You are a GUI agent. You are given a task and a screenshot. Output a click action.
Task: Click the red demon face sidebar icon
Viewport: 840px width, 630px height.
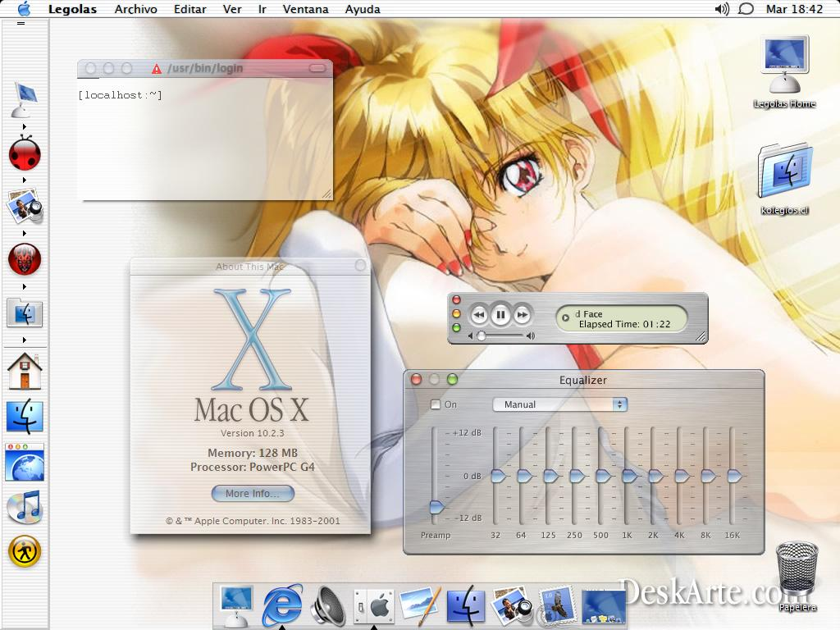(x=25, y=259)
